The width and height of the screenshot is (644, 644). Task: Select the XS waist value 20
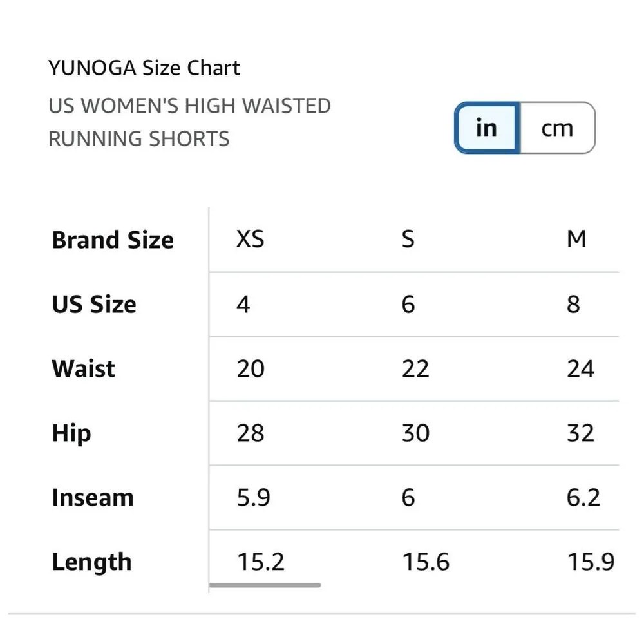point(251,368)
